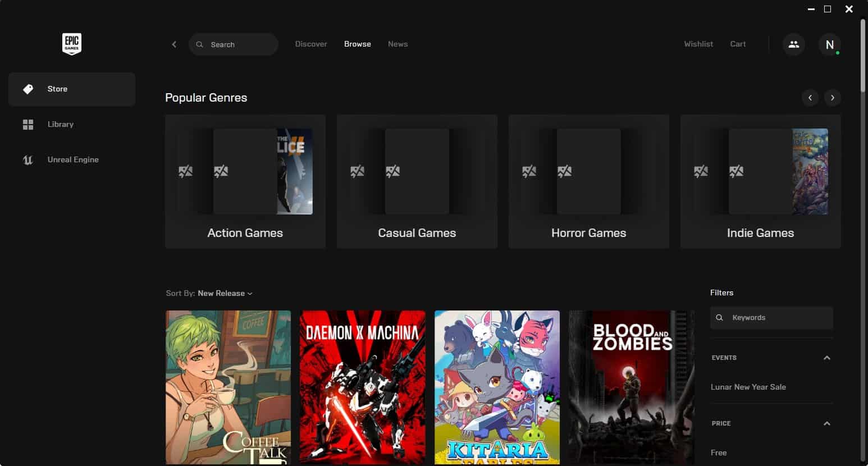Open the Wishlist
This screenshot has width=868, height=466.
coord(698,44)
